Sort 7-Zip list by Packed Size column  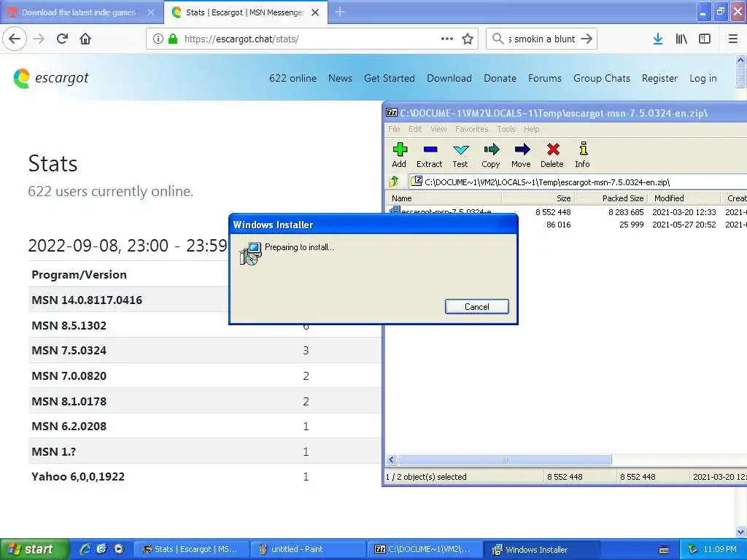pos(611,198)
